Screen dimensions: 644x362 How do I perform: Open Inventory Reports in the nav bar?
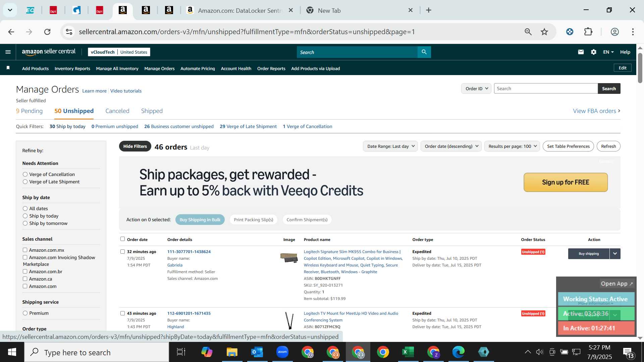click(x=72, y=68)
